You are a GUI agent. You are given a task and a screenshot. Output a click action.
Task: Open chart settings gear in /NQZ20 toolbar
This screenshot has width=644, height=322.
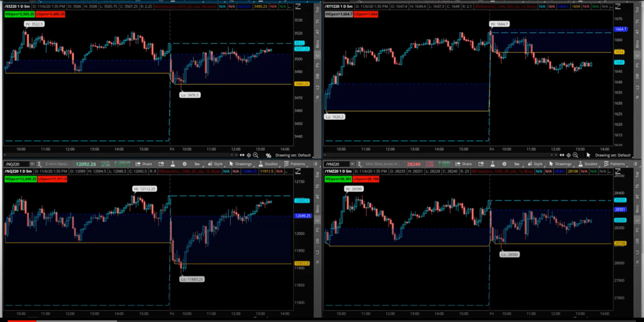pos(184,164)
